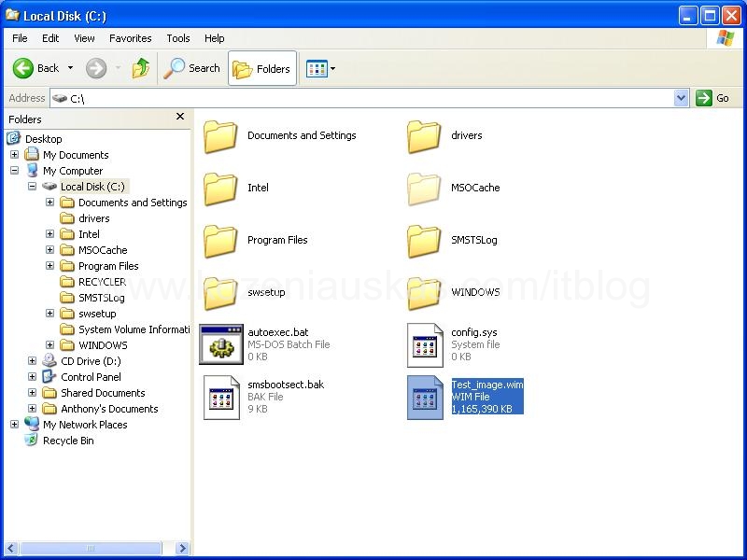Open the View menu
This screenshot has width=747, height=560.
point(84,38)
